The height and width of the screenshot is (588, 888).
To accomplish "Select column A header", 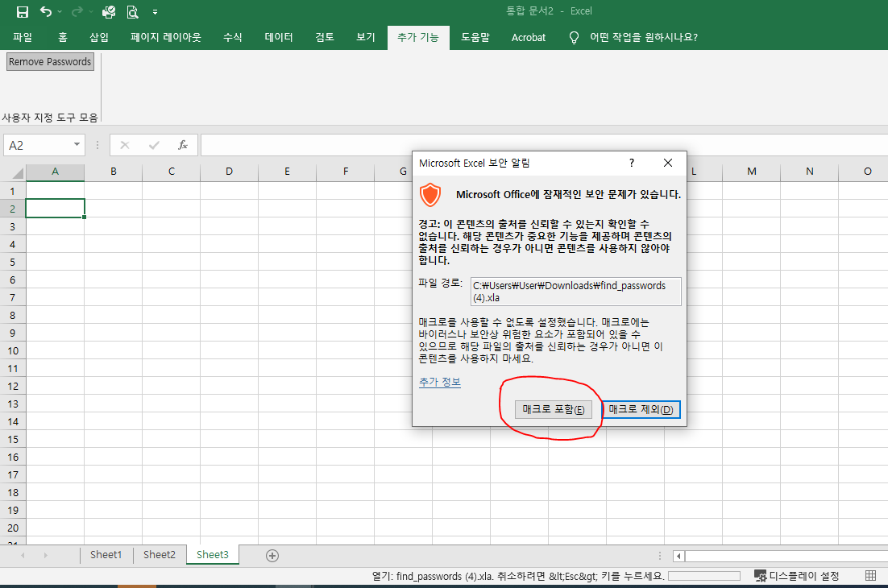I will (55, 172).
